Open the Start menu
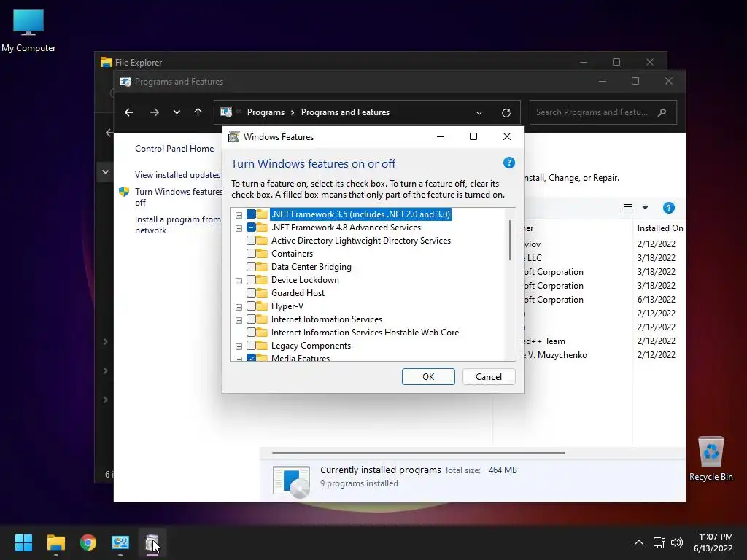 [23, 542]
